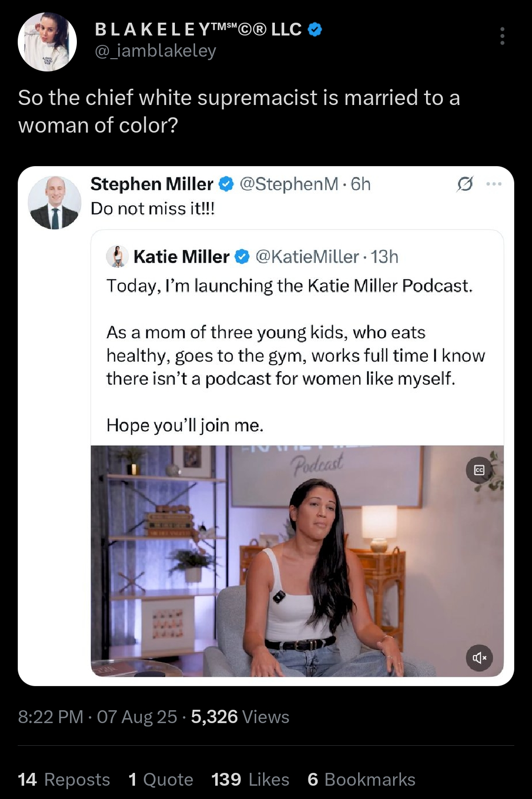
Task: Show the 139 Likes list
Action: point(250,780)
